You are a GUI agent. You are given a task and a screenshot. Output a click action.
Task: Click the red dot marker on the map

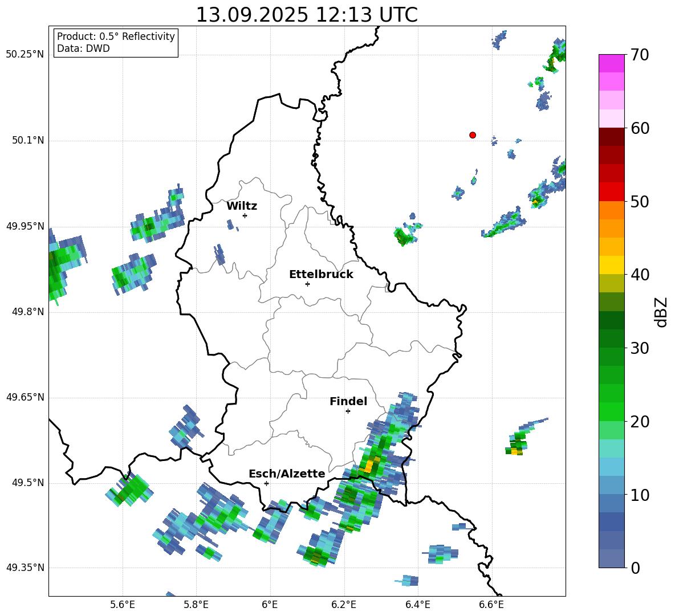(x=473, y=135)
